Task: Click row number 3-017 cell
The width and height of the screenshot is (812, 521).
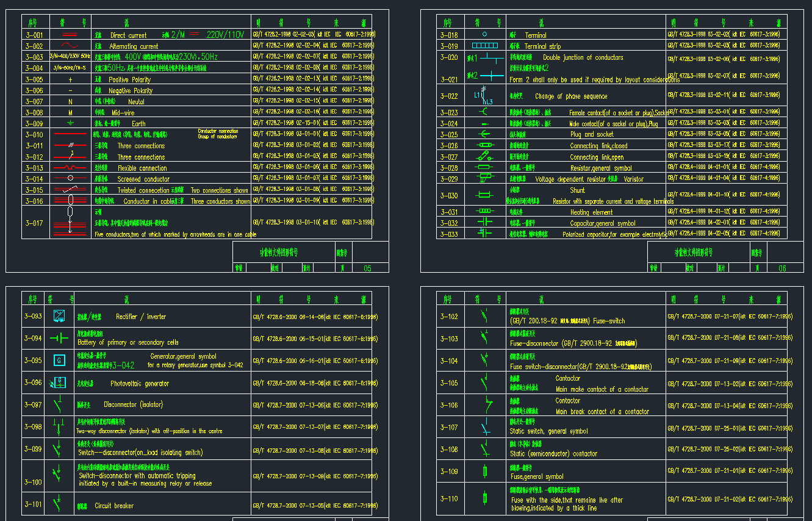Action: coord(34,223)
